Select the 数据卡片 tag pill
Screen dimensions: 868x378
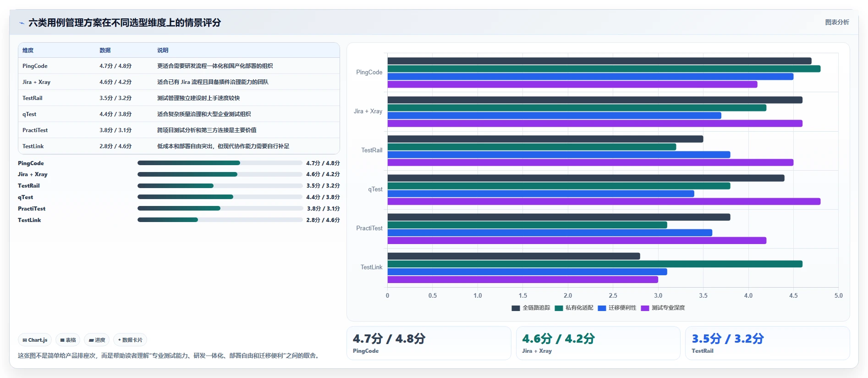(x=130, y=340)
